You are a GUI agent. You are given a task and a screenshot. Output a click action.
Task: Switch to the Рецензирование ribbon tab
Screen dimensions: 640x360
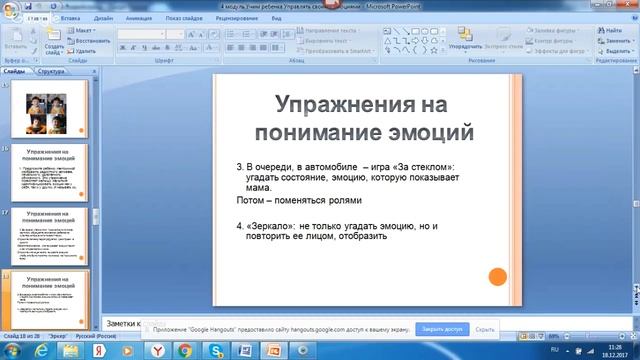pos(237,18)
